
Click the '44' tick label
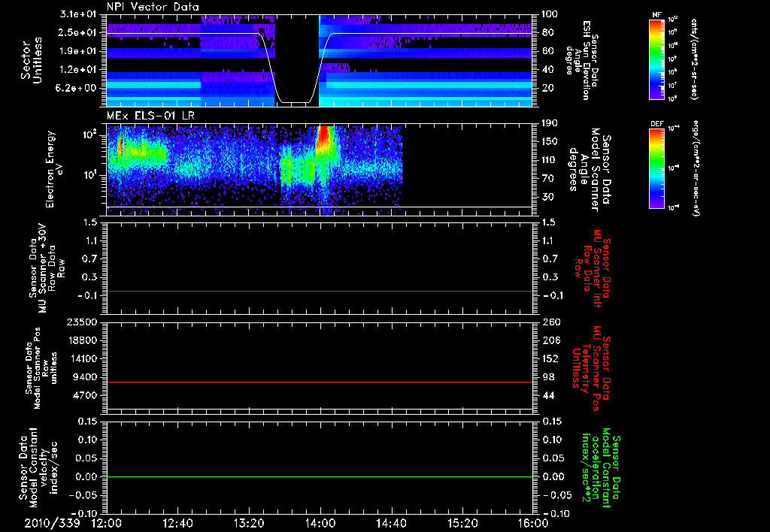[547, 395]
